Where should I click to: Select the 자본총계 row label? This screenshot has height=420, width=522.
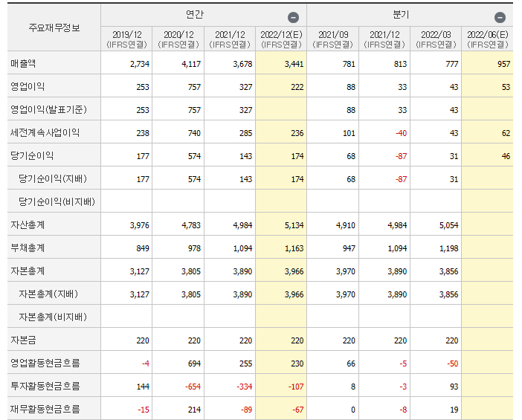pyautogui.click(x=28, y=271)
